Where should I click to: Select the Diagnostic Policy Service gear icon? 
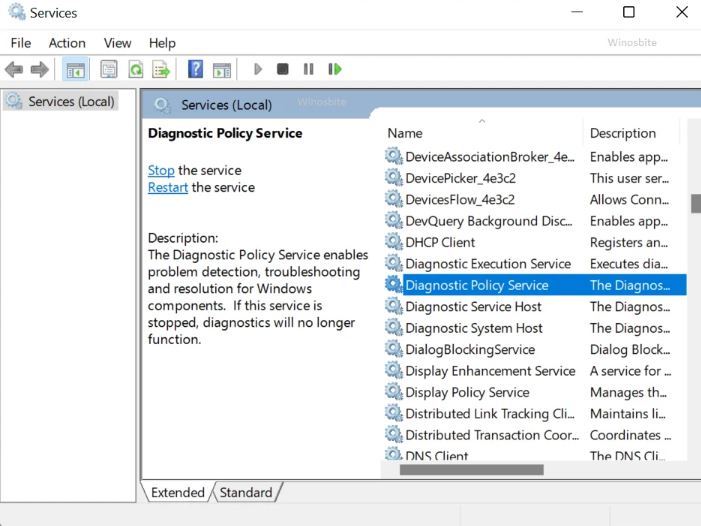[393, 285]
